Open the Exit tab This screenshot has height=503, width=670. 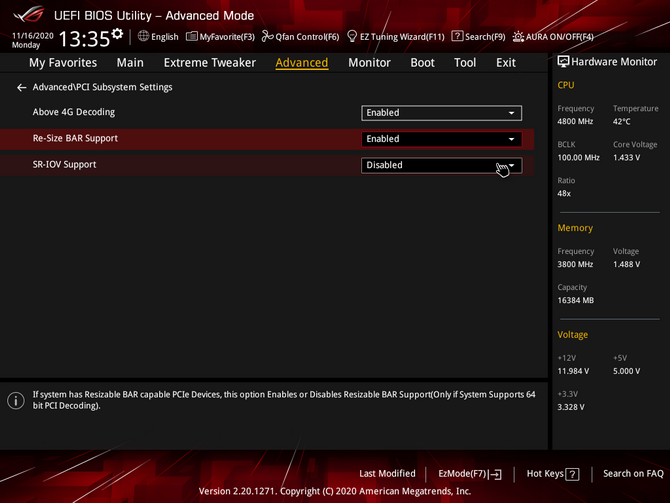[505, 63]
